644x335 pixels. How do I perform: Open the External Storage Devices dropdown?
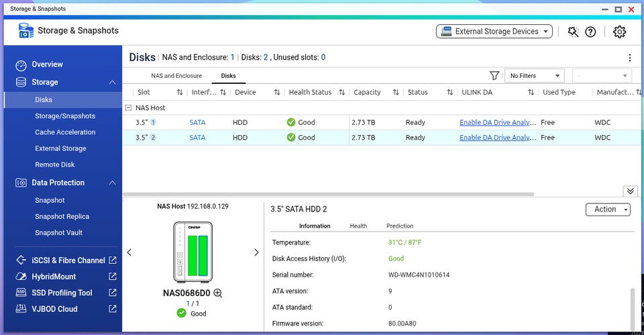pos(494,32)
